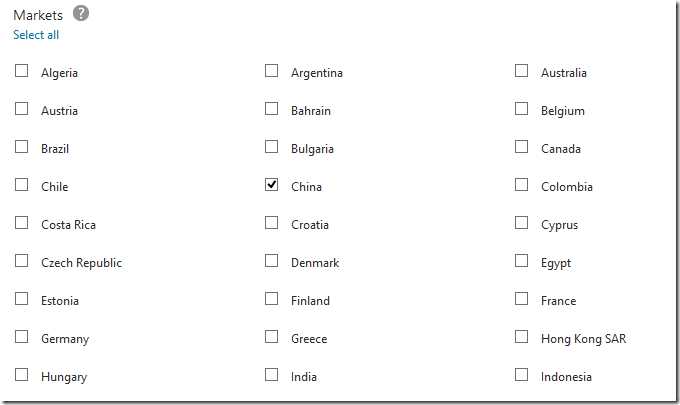Check the Algeria market checkbox

[22, 71]
